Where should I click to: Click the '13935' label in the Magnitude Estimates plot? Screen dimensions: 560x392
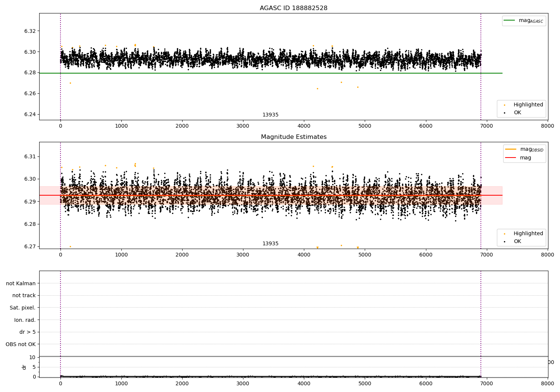click(x=270, y=244)
